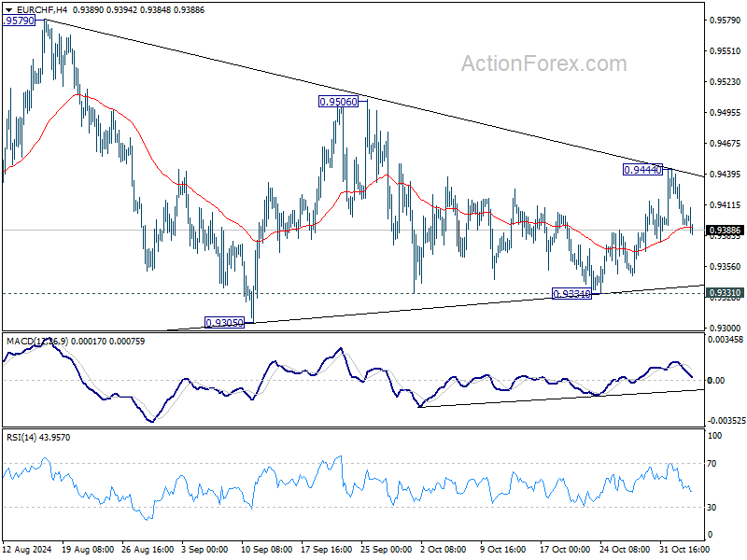Click the RSI 100 scale value
The width and height of the screenshot is (747, 560).
click(715, 435)
